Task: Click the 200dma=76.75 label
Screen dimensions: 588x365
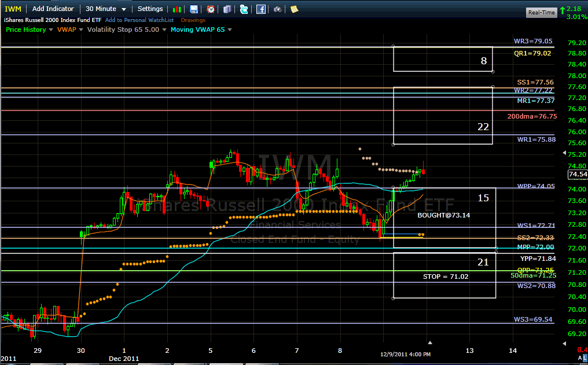Action: (x=532, y=116)
